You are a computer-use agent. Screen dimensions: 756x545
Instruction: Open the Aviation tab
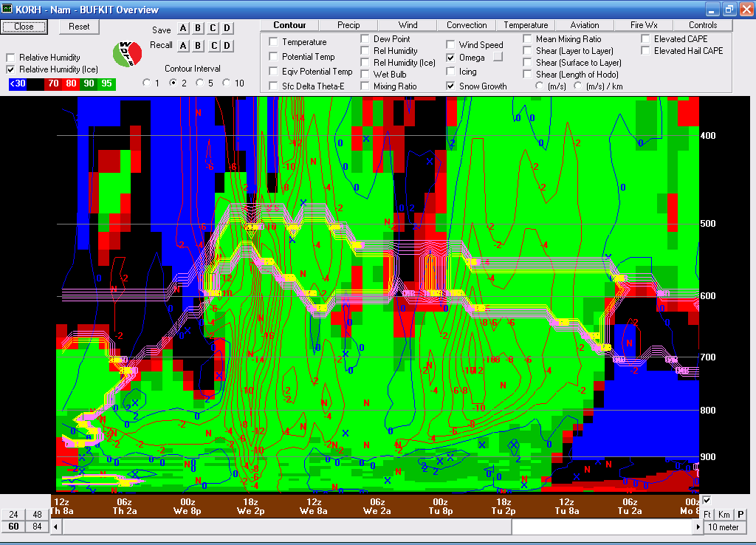pyautogui.click(x=585, y=25)
